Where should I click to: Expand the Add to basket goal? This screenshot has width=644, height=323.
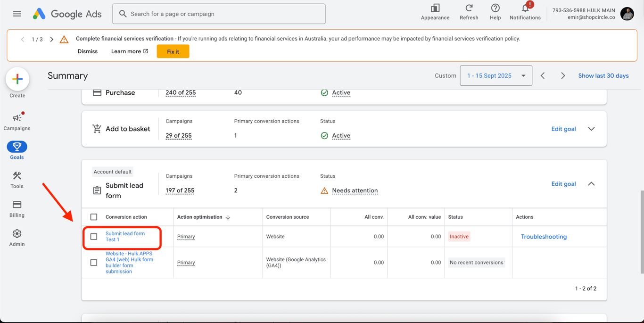pyautogui.click(x=591, y=129)
